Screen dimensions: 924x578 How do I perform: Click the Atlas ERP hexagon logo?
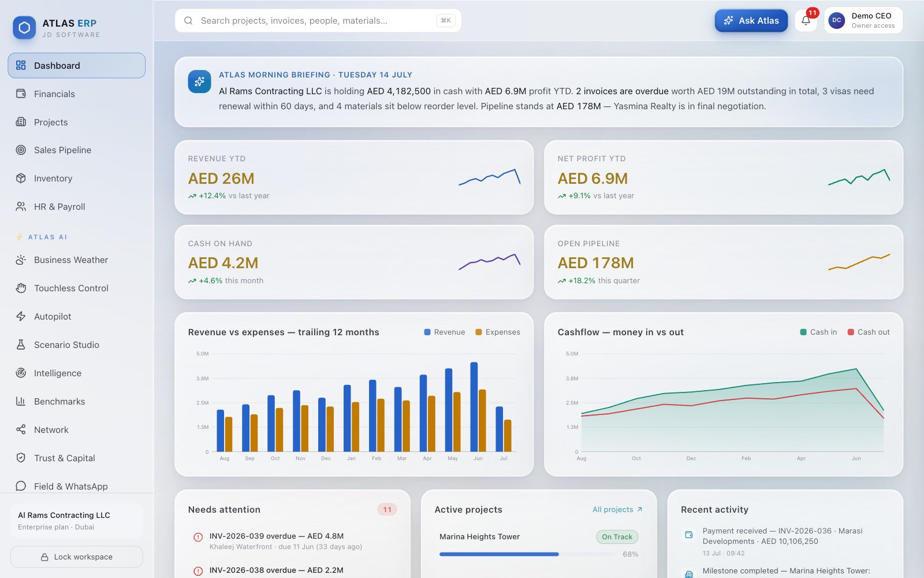24,27
